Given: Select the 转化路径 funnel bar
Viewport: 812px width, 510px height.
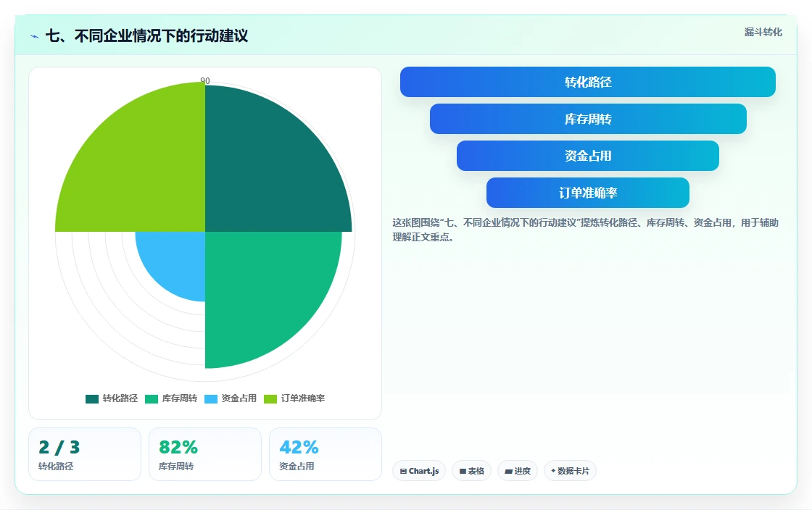Looking at the screenshot, I should [588, 82].
